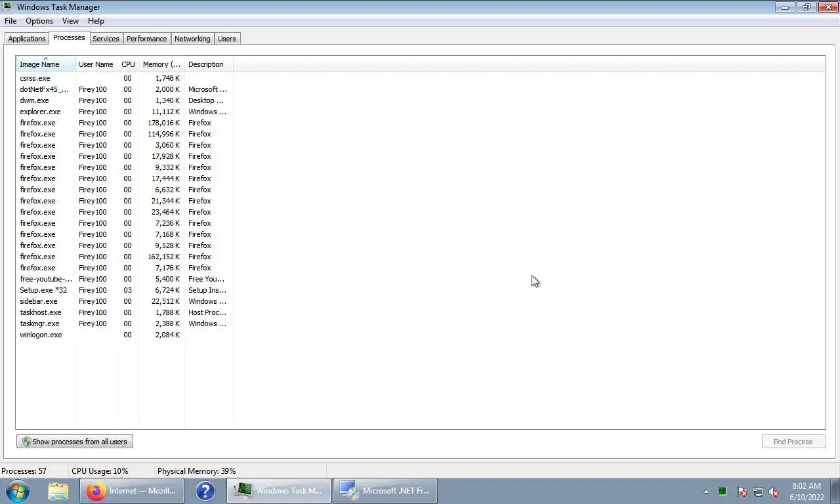The height and width of the screenshot is (504, 840).
Task: Open the View menu
Action: click(x=70, y=21)
